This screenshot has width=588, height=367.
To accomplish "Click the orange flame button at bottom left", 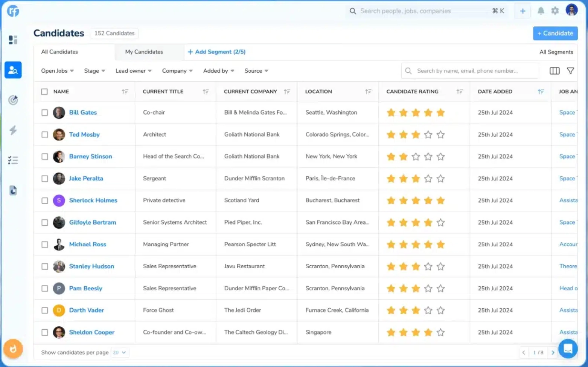I will 13,349.
